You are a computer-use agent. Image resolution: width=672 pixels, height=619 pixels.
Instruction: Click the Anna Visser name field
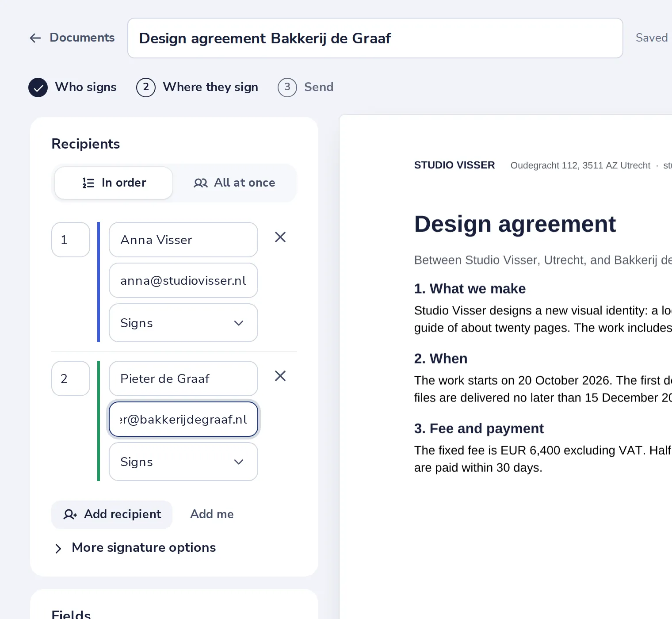click(183, 240)
